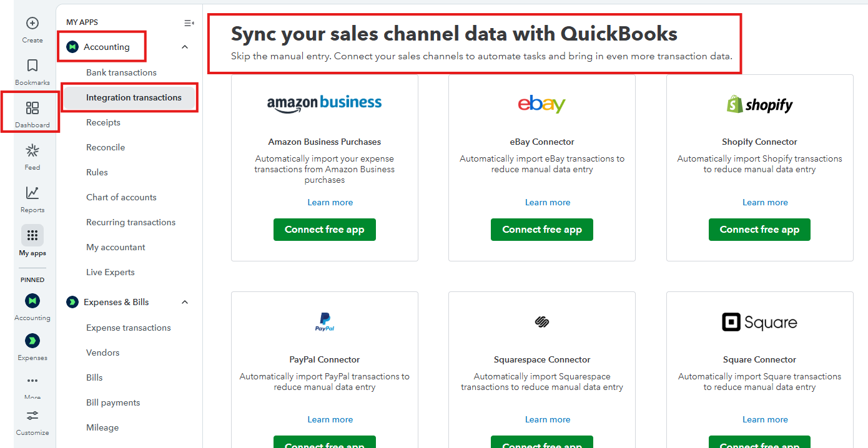Open the Reconcile menu item
The height and width of the screenshot is (448, 868).
(x=106, y=147)
